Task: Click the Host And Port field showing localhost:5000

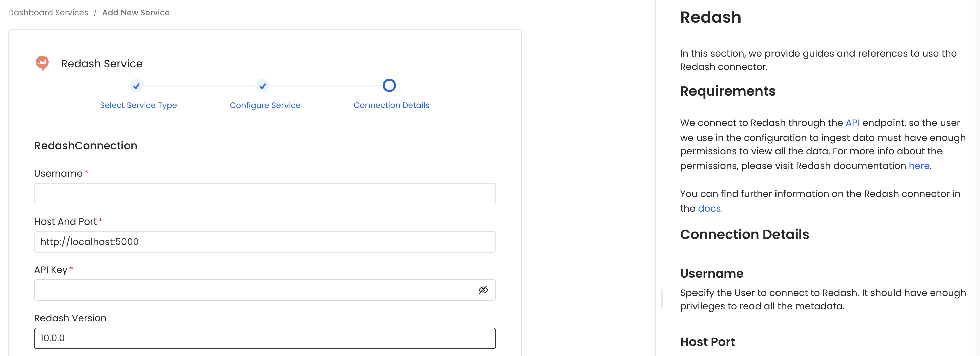Action: tap(265, 242)
